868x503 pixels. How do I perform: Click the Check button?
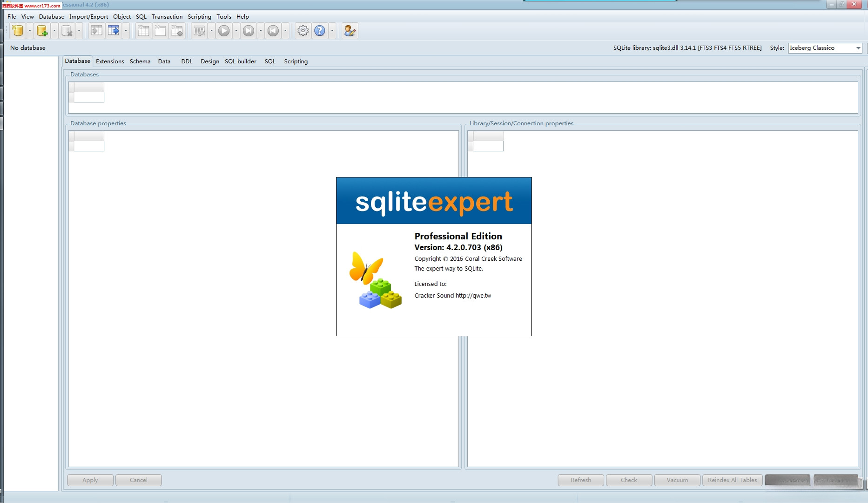tap(629, 480)
